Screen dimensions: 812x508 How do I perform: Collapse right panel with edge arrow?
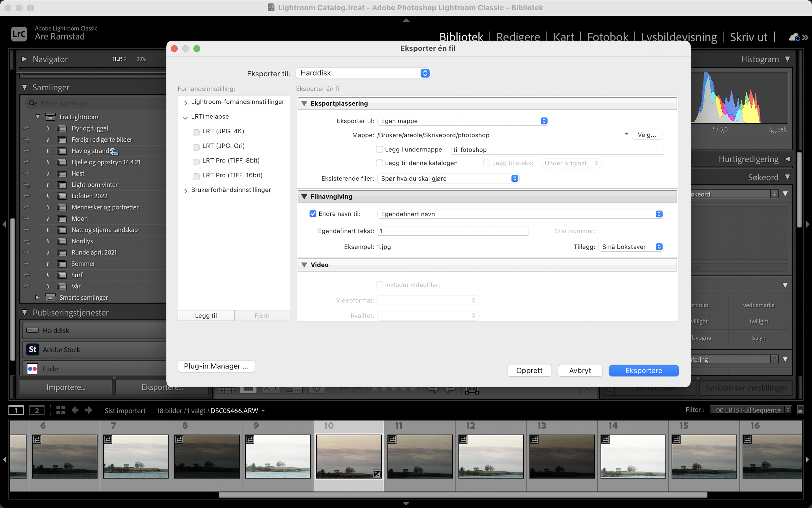[x=807, y=224]
